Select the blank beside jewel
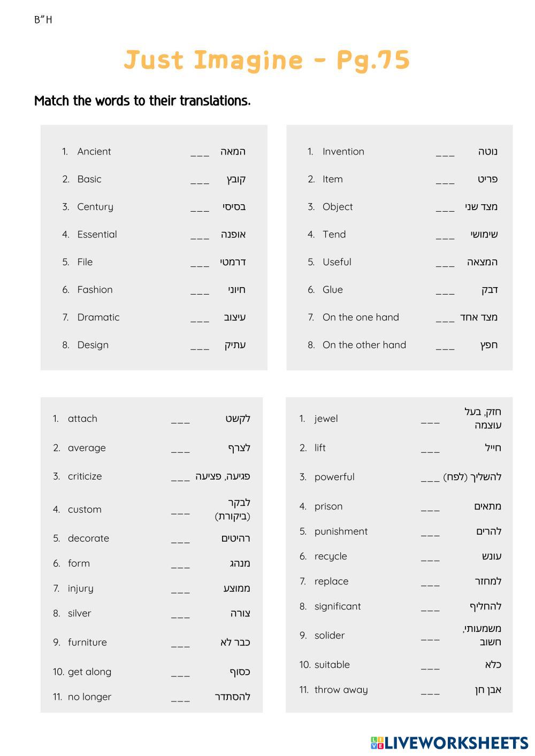 (430, 420)
